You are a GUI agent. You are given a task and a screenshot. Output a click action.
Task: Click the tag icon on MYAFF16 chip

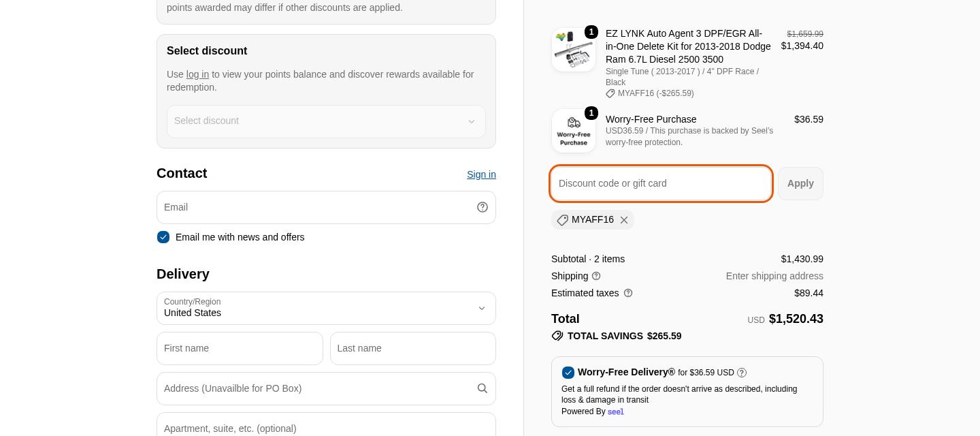(562, 220)
